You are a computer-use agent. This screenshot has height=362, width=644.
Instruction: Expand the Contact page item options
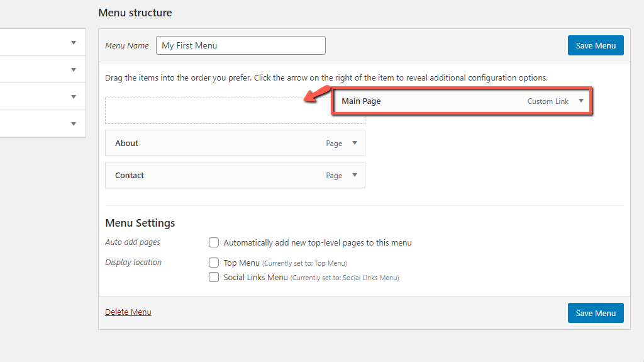[355, 175]
